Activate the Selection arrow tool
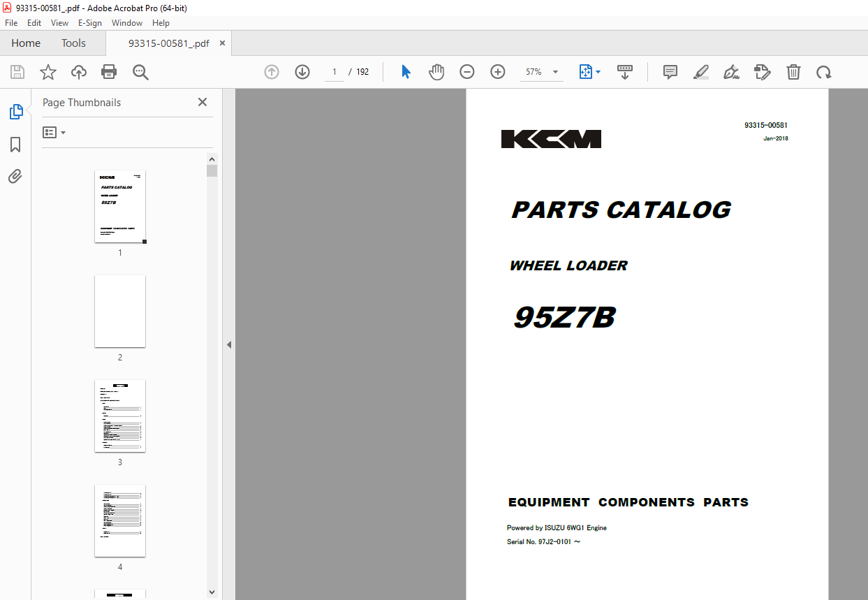 click(x=406, y=72)
